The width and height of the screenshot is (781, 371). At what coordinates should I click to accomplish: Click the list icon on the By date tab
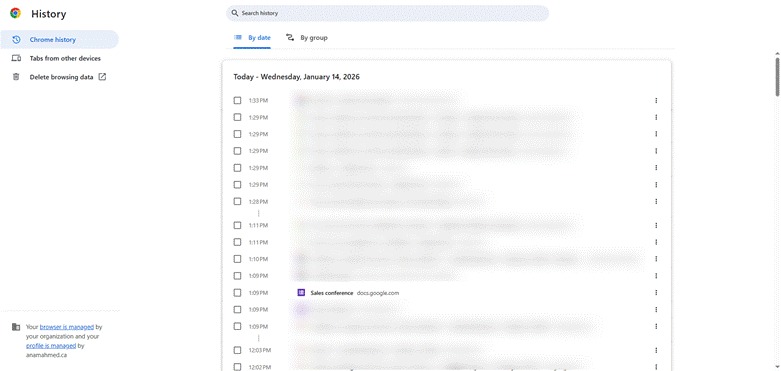(x=238, y=37)
